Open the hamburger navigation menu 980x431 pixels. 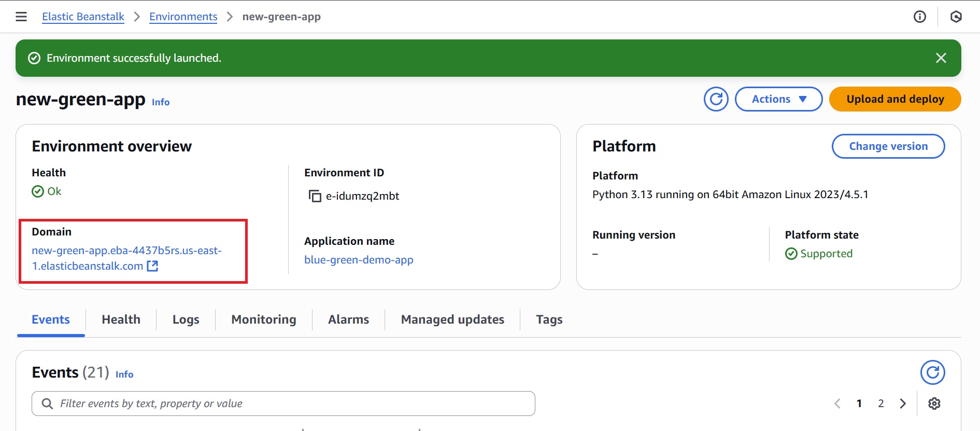(21, 17)
